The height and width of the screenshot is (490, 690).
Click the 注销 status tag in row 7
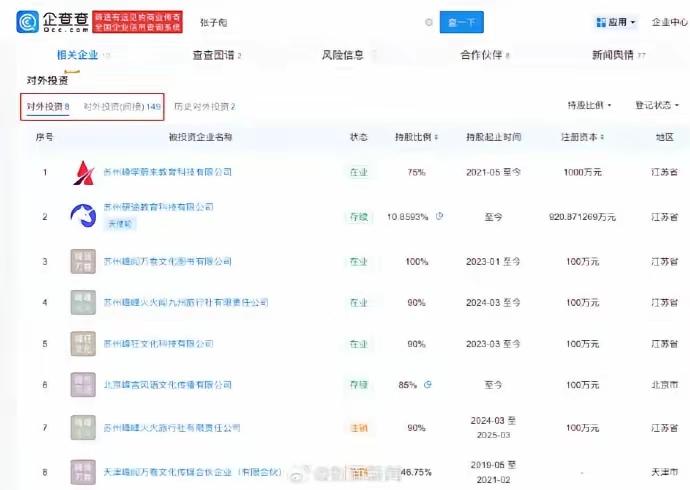point(359,428)
